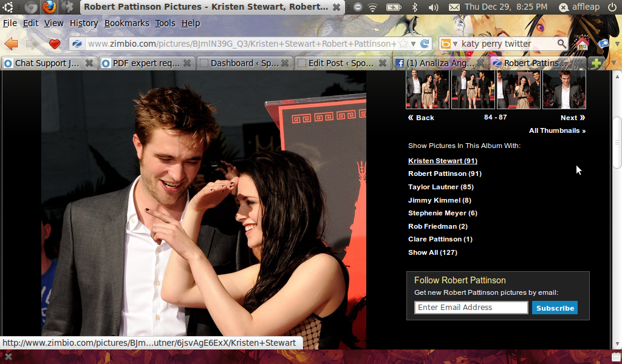
Task: Open the Tools menu
Action: click(165, 24)
